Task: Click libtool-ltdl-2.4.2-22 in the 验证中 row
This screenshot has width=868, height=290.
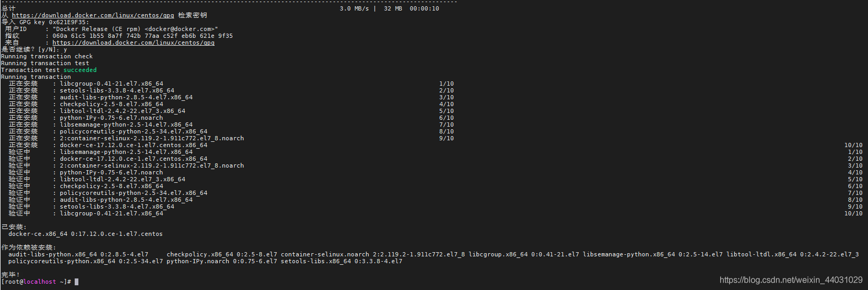Action: [123, 179]
